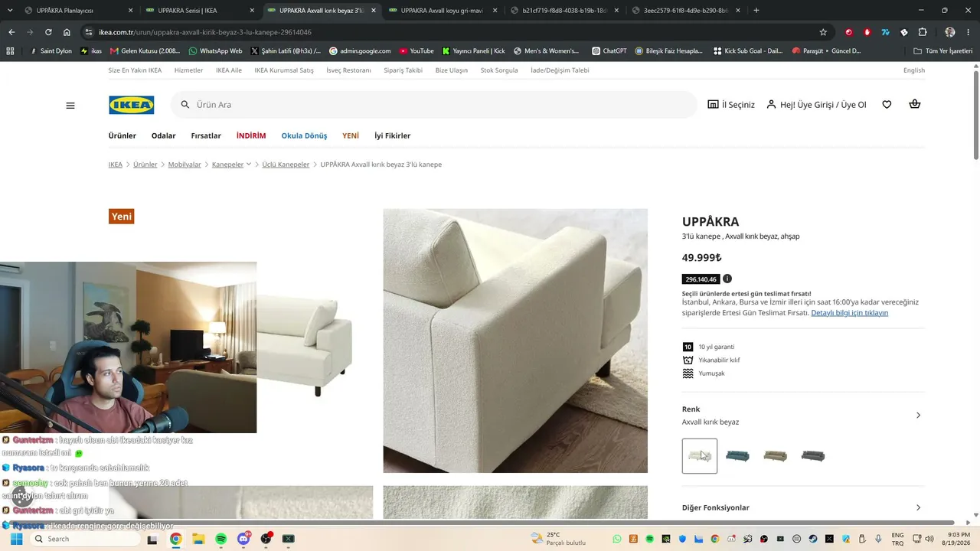Click the Windows taskbar Search box
Image resolution: width=980 pixels, height=551 pixels.
[85, 539]
